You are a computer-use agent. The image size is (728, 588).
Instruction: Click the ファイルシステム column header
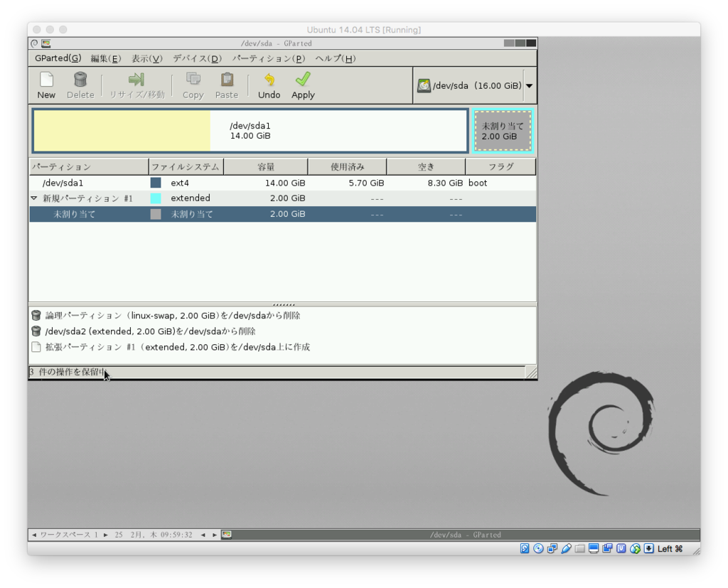[186, 167]
